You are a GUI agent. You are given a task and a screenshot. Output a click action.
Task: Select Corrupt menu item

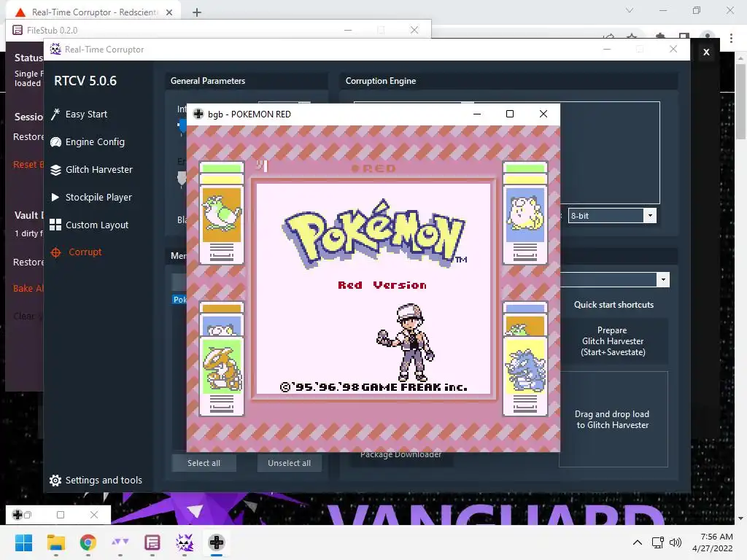point(85,252)
